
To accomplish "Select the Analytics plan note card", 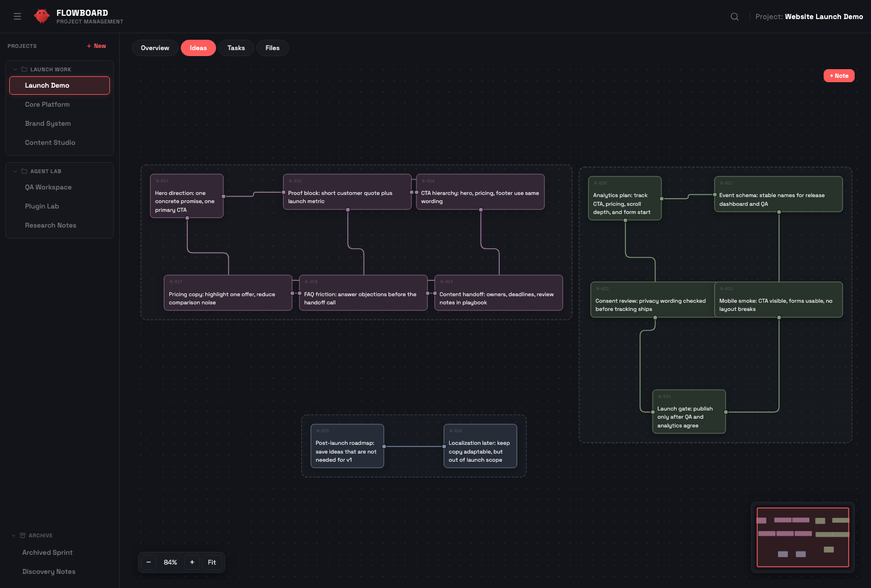I will click(x=625, y=198).
